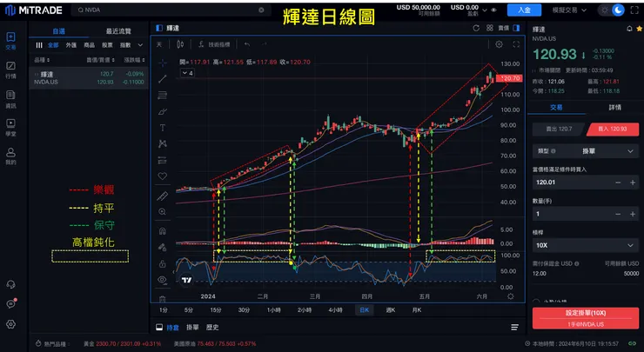Filter watchlist by 股票
Viewport: 644px width, 352px height.
(107, 45)
